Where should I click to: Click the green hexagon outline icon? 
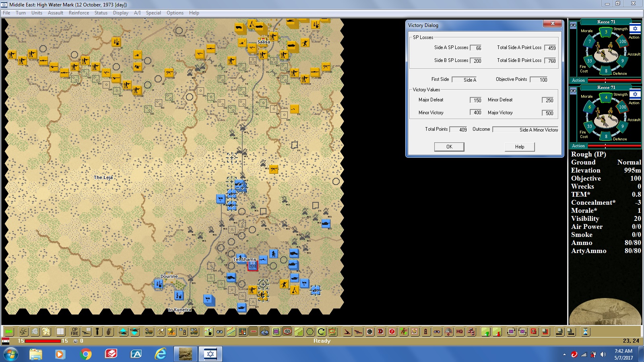coord(310,331)
